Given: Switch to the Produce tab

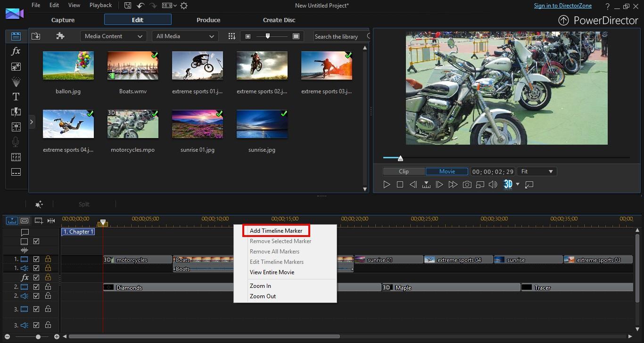Looking at the screenshot, I should pyautogui.click(x=208, y=20).
